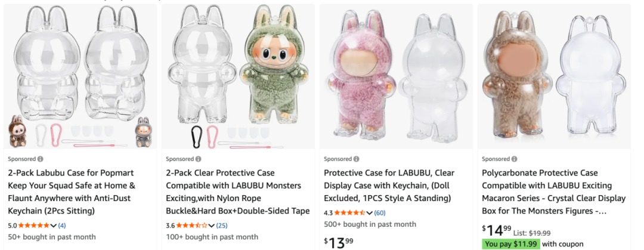Open 2-Pack Clear Protective Case title link
This screenshot has width=644, height=250.
[x=237, y=192]
